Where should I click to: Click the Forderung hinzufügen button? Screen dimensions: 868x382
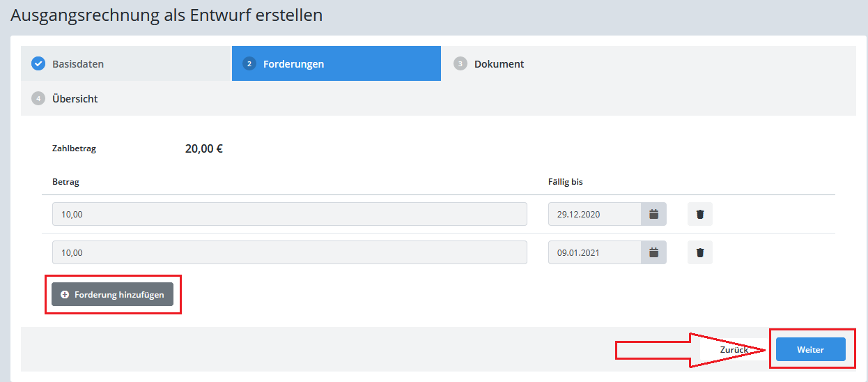point(112,294)
